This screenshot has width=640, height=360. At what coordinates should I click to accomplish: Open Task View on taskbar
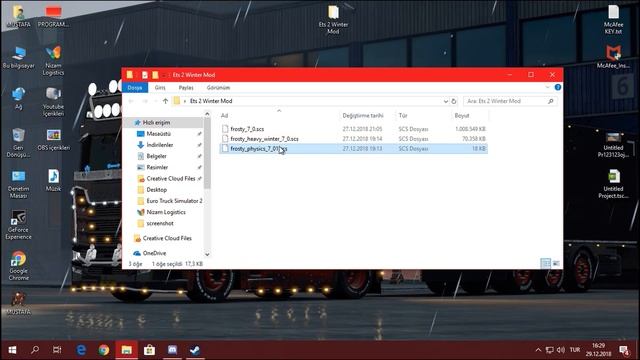coord(57,350)
